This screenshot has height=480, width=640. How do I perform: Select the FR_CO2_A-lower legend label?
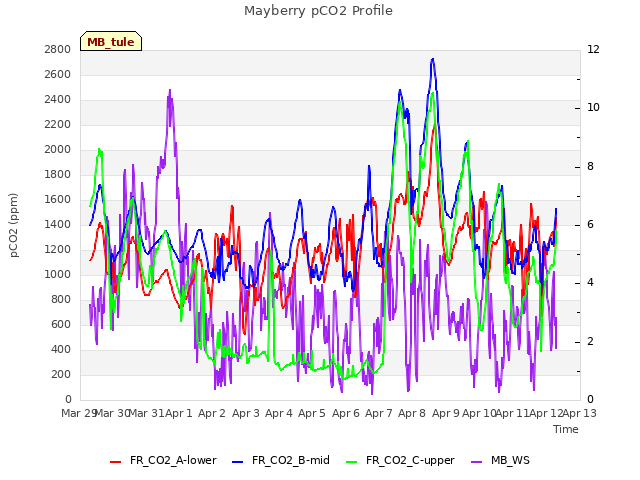(x=173, y=460)
